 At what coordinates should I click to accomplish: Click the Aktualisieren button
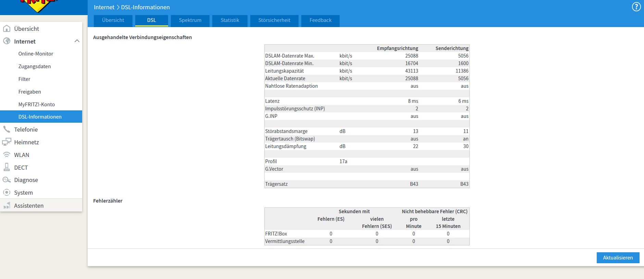point(618,258)
